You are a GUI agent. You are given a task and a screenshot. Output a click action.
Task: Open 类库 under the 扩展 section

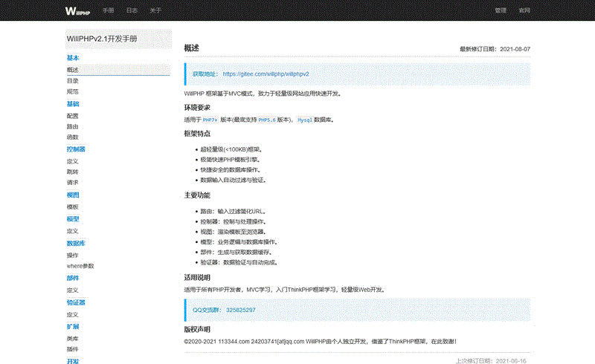[x=73, y=338]
